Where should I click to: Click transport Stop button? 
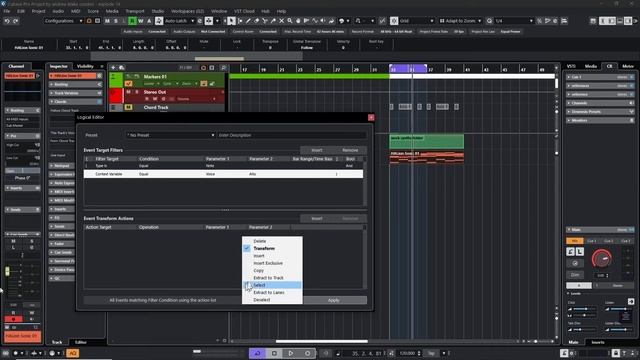[274, 353]
